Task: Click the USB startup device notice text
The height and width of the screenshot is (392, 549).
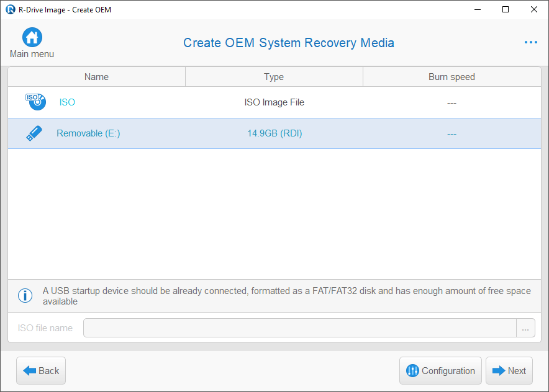Action: [287, 296]
